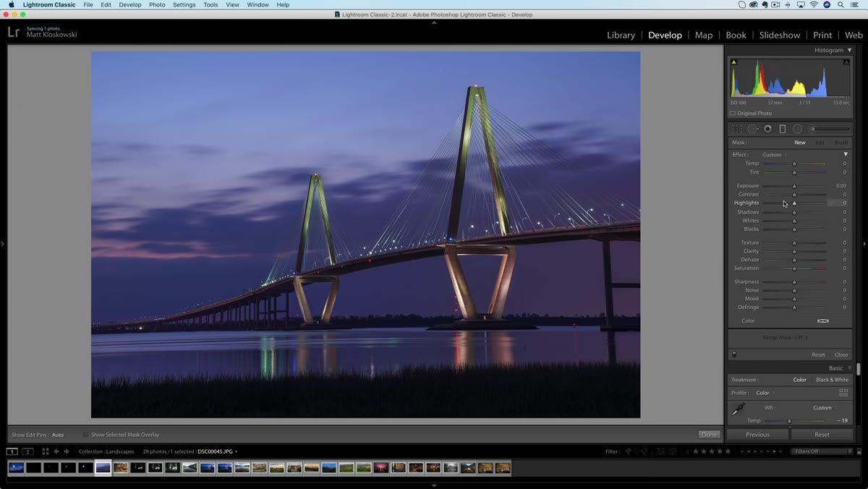Collapse the Histogram panel
868x489 pixels.
tap(849, 50)
